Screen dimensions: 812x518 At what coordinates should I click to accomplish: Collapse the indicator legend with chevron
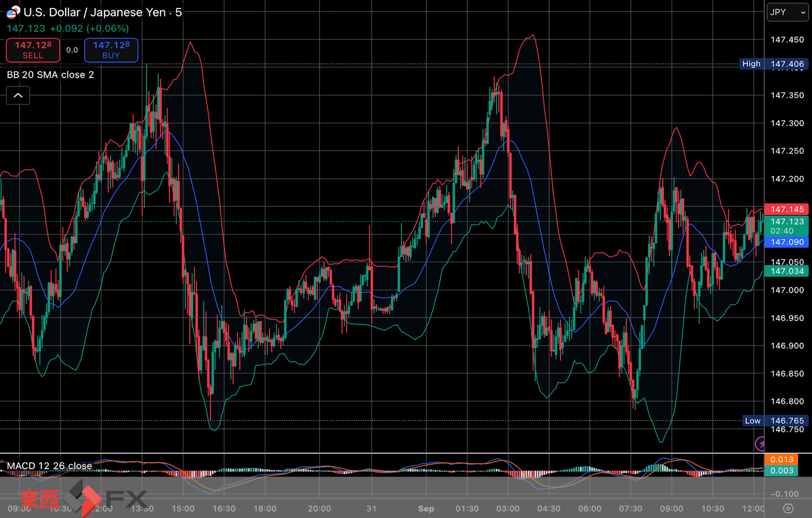click(18, 96)
